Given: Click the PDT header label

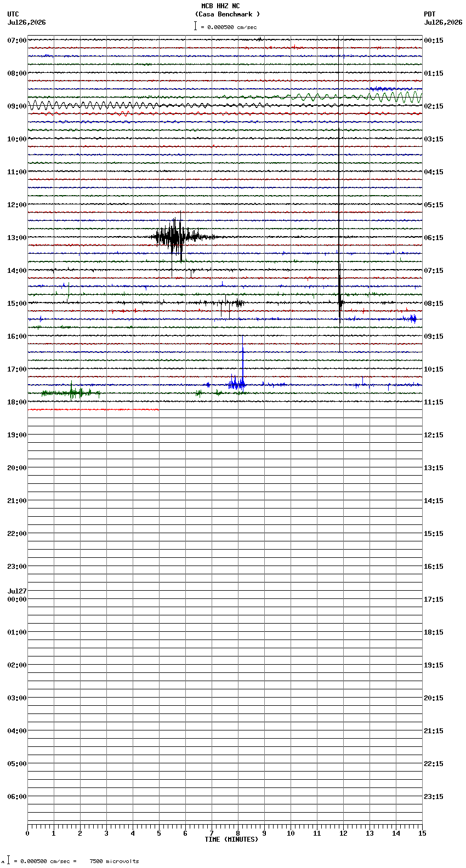Looking at the screenshot, I should point(430,14).
